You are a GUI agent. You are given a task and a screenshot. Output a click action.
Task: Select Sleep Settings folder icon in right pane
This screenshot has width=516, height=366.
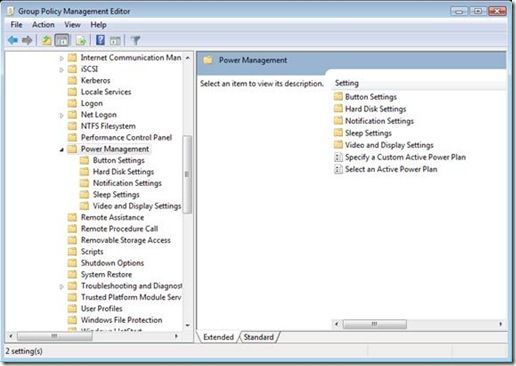(338, 133)
